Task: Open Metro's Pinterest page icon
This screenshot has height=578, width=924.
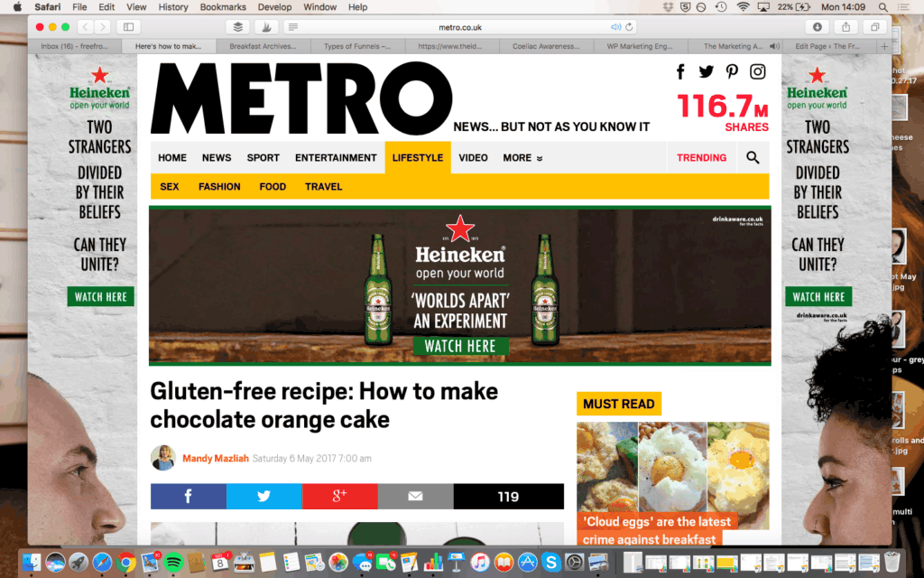Action: [x=732, y=71]
